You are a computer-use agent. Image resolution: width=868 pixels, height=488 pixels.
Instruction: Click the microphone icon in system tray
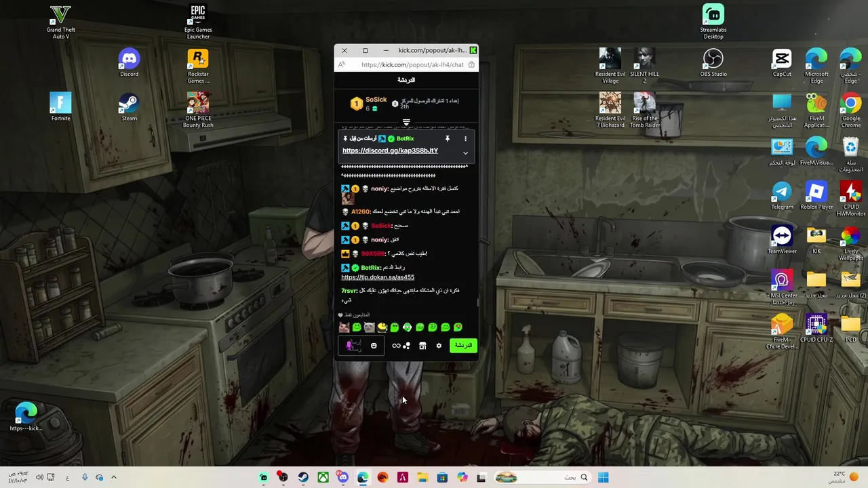[85, 477]
